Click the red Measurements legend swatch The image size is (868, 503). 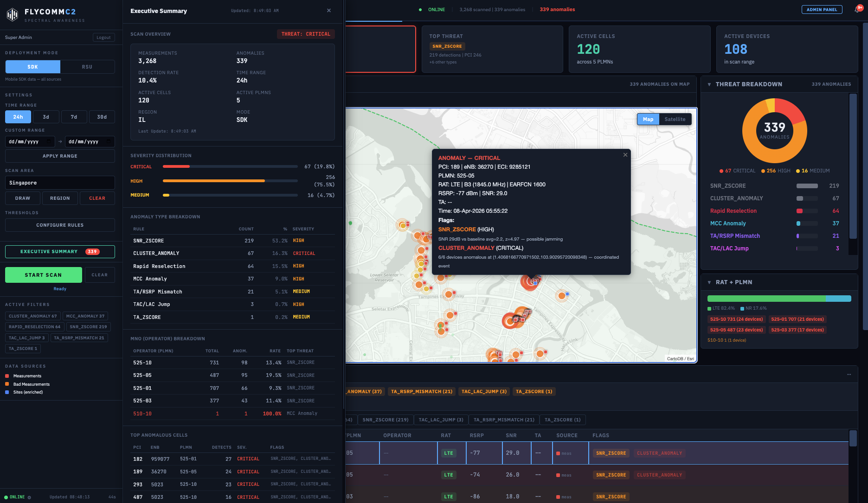(7, 376)
